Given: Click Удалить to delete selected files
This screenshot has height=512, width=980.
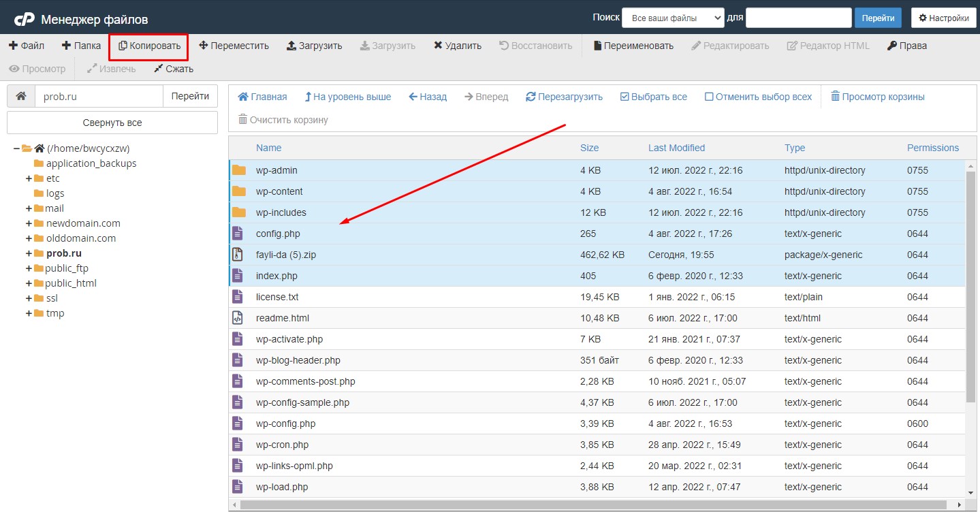Looking at the screenshot, I should point(457,46).
